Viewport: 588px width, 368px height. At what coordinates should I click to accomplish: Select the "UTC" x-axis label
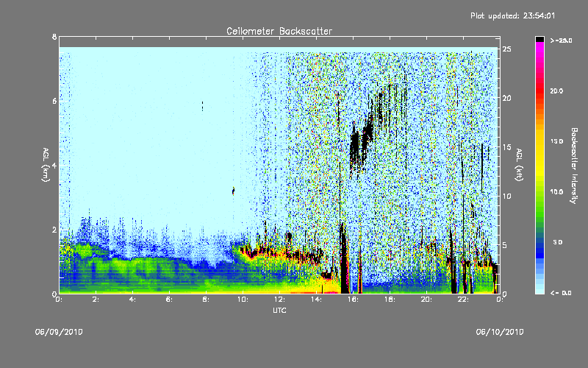(x=279, y=310)
